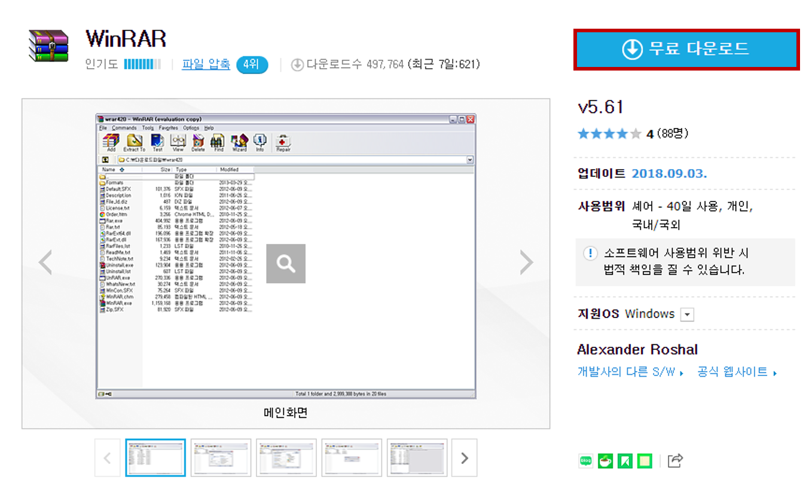This screenshot has width=812, height=504.
Task: Click the 소프트웨어 사용범위 위반 notice text
Action: [x=676, y=261]
